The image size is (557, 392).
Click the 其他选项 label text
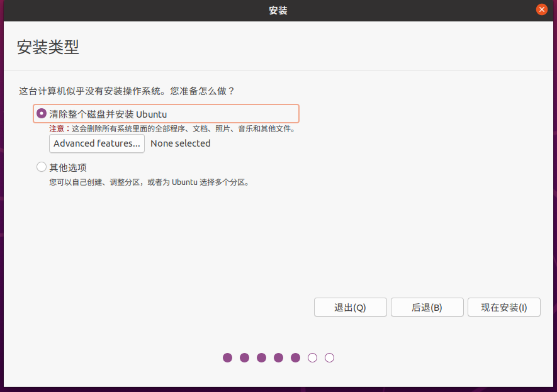tap(68, 167)
